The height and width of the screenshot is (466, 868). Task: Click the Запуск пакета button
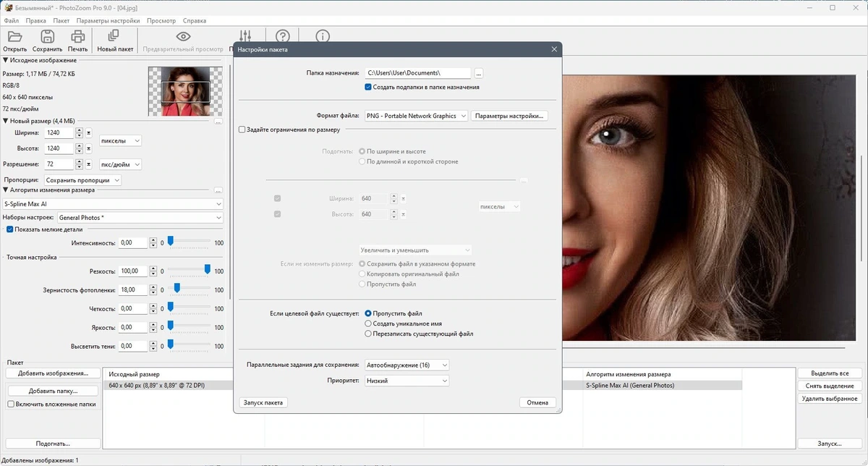263,402
